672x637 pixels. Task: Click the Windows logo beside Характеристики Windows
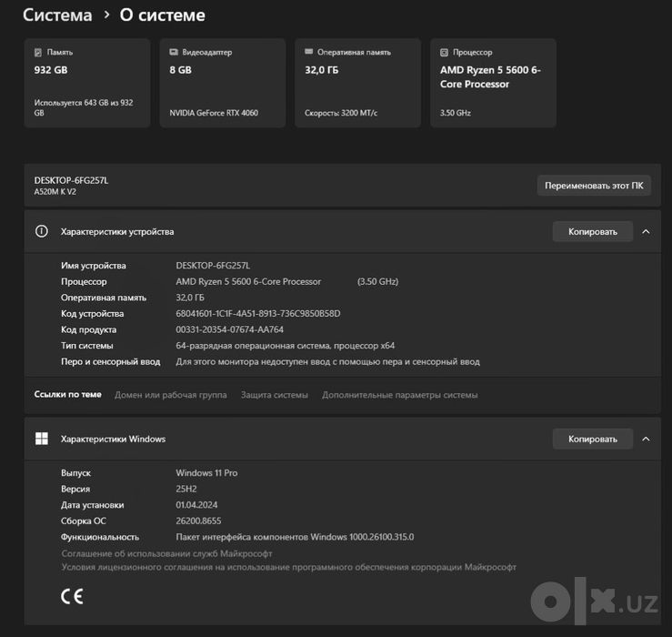click(x=42, y=439)
